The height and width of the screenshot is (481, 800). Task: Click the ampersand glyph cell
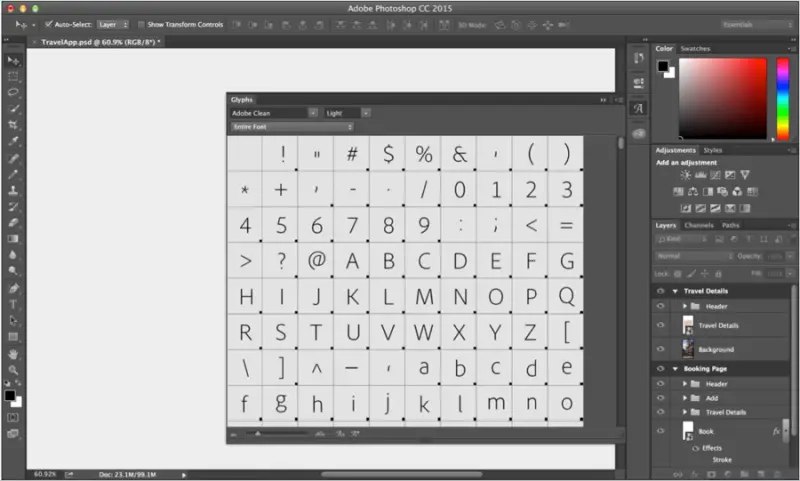coord(459,154)
